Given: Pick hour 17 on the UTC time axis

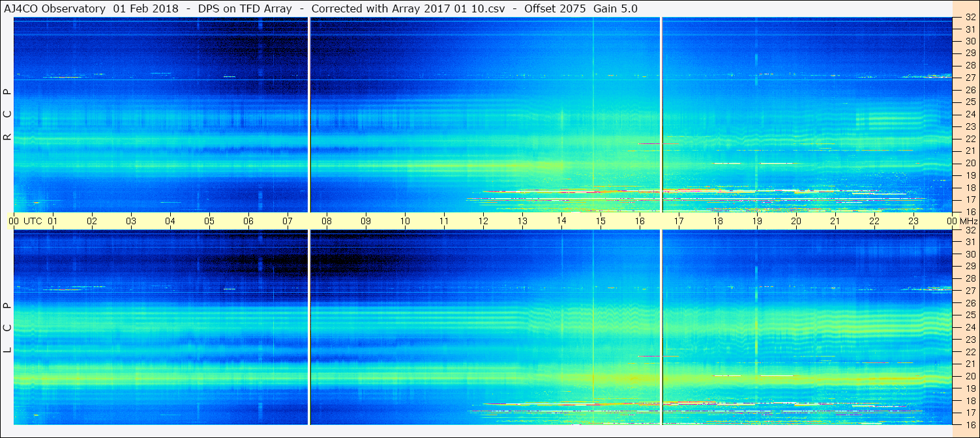Looking at the screenshot, I should [x=679, y=221].
